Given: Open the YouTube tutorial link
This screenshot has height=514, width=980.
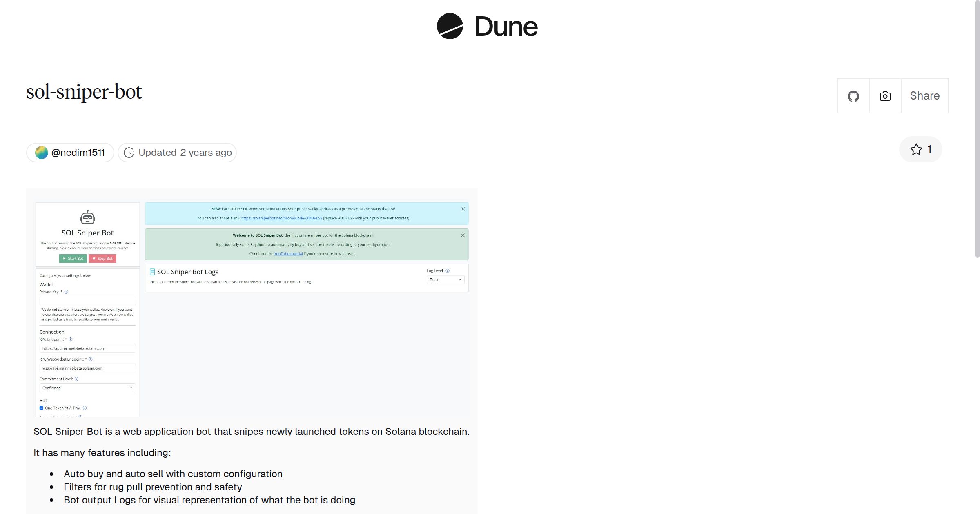Looking at the screenshot, I should 288,254.
